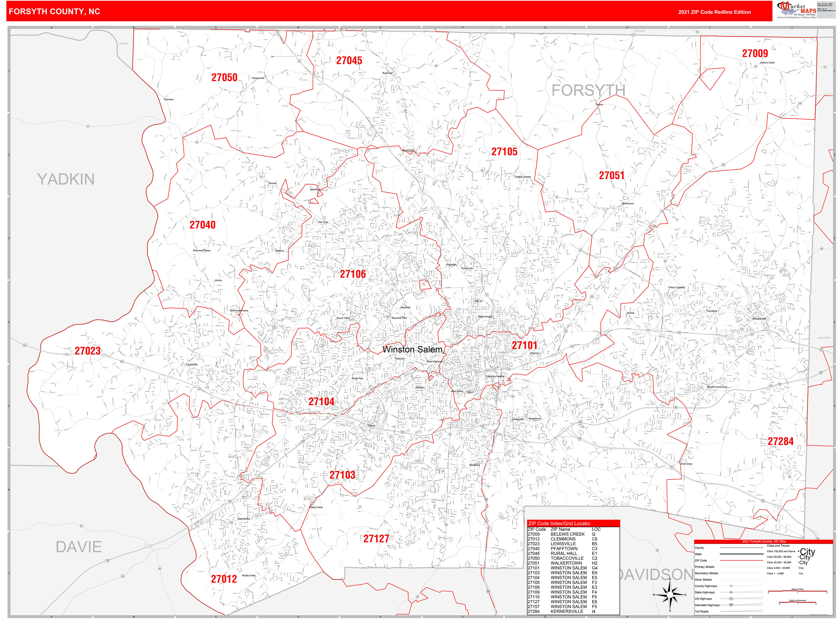
Task: Click ZIP code label 27101
Action: tap(525, 345)
